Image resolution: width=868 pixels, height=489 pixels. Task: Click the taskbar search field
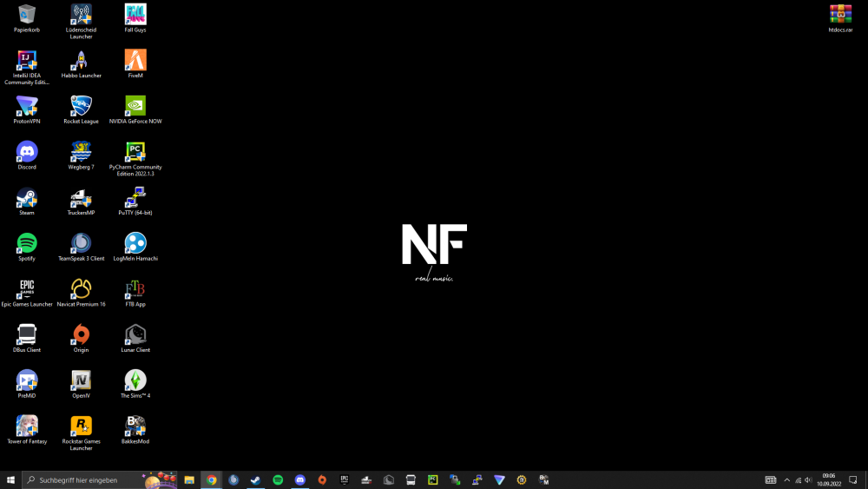tap(87, 479)
